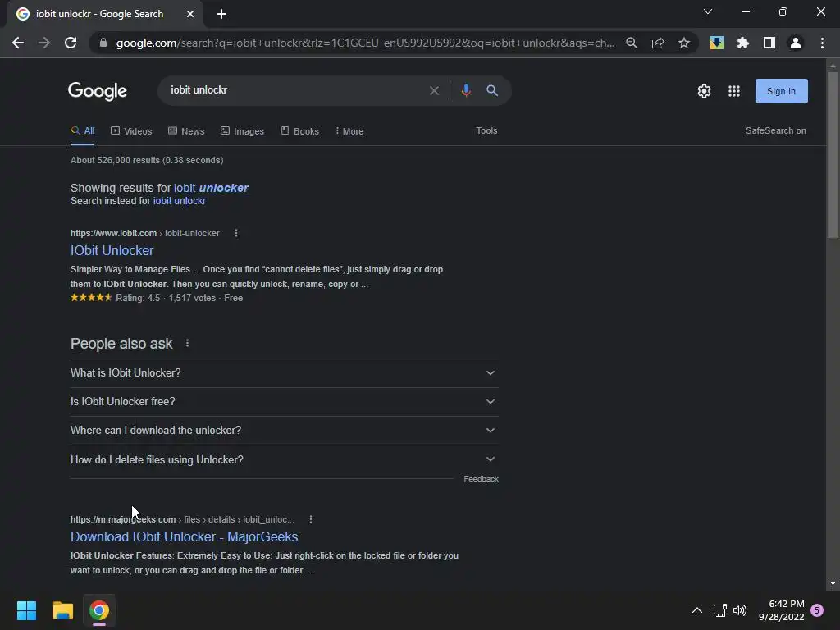Open the options dots next to majorgeeks URL

(x=311, y=519)
